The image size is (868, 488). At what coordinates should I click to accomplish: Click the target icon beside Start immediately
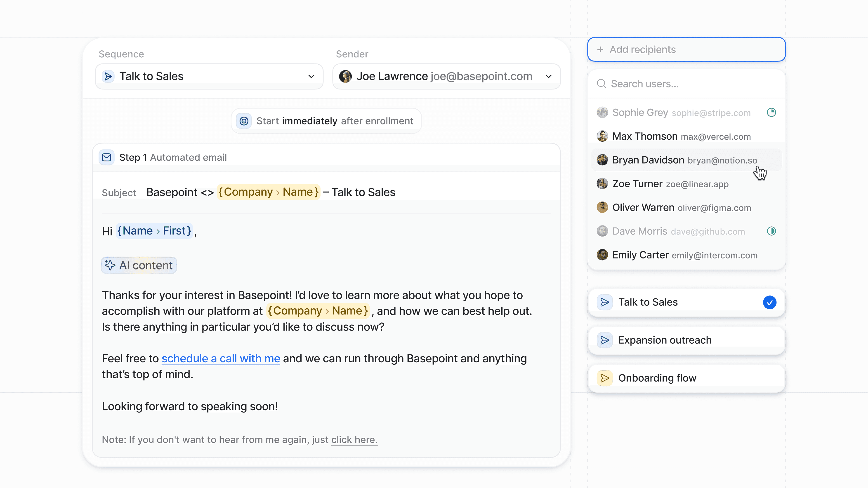[x=244, y=121]
